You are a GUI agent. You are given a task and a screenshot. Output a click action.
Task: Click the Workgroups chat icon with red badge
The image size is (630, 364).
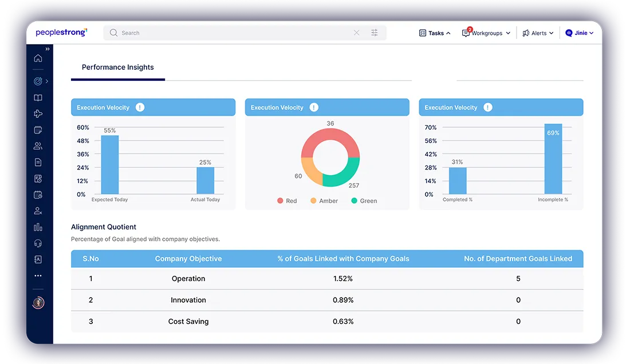click(466, 33)
